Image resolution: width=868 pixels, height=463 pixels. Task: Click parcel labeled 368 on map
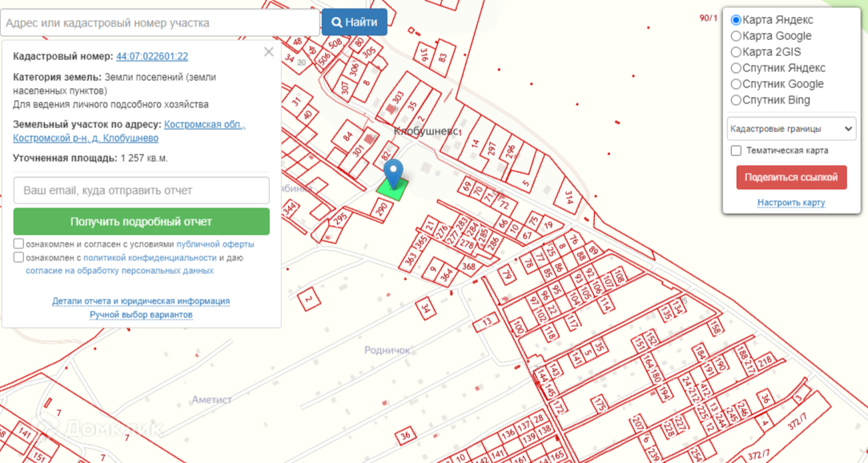click(x=468, y=267)
